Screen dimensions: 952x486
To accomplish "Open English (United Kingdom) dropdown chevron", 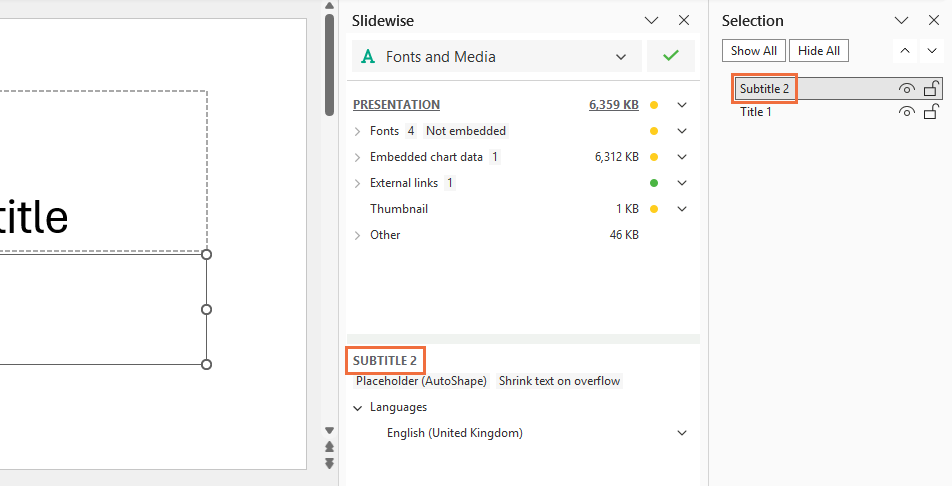I will 682,433.
